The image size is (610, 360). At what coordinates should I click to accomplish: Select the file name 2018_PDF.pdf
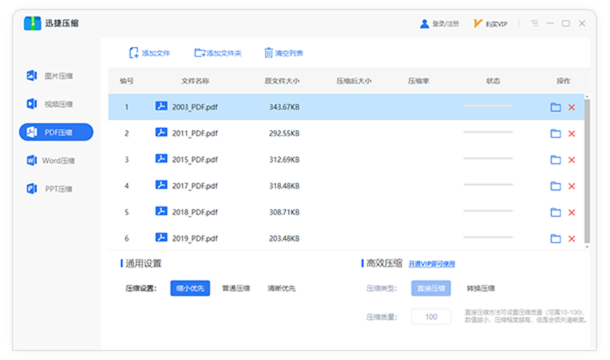[195, 212]
